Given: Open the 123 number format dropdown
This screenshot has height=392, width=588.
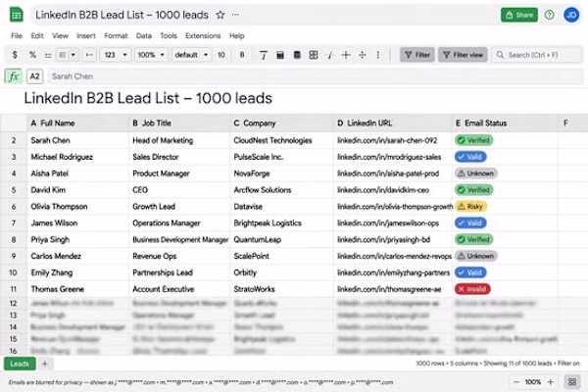Looking at the screenshot, I should (x=115, y=55).
